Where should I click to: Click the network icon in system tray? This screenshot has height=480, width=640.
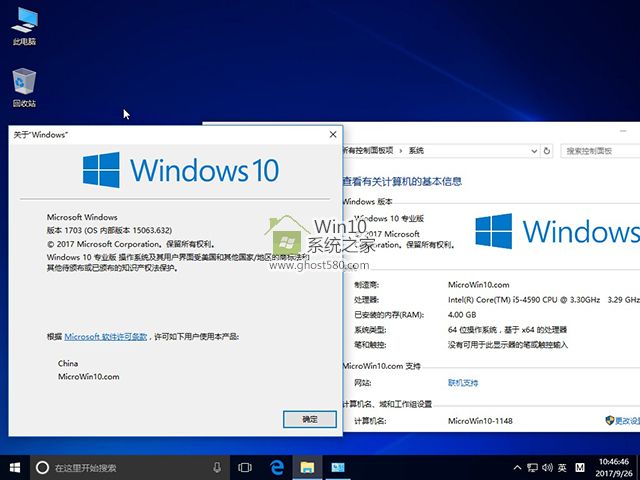tap(532, 468)
